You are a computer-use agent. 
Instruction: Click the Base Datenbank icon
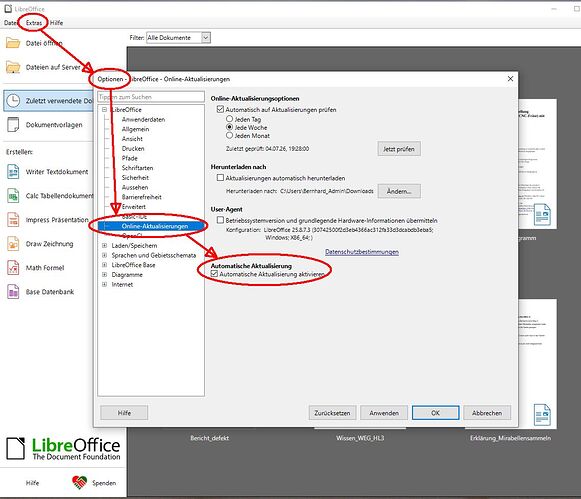click(13, 292)
